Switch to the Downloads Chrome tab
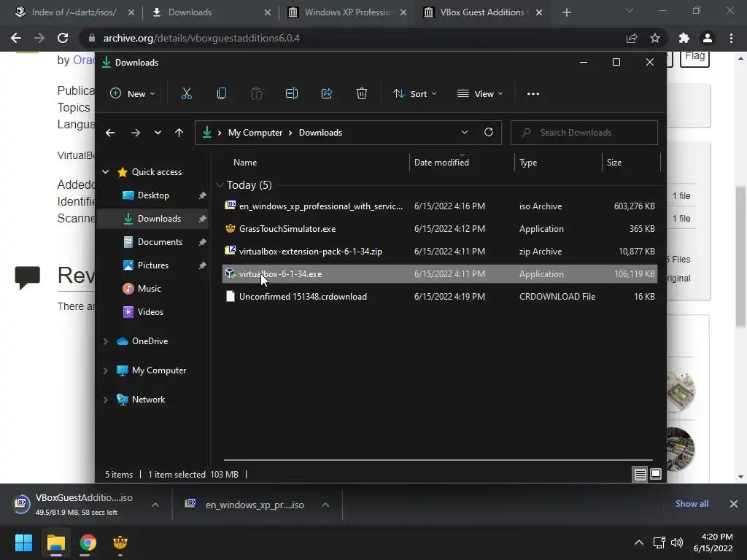Screen dimensions: 747x560 click(190, 12)
